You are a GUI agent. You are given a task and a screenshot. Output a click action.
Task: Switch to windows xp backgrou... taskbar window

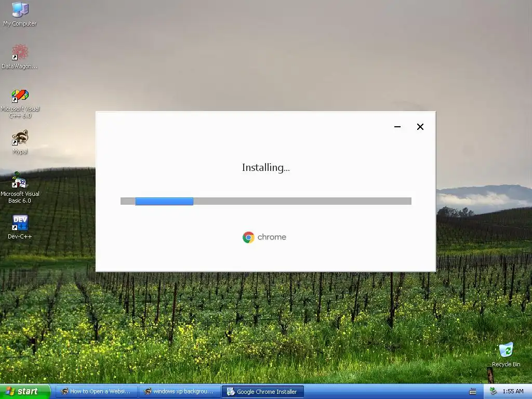coord(180,392)
